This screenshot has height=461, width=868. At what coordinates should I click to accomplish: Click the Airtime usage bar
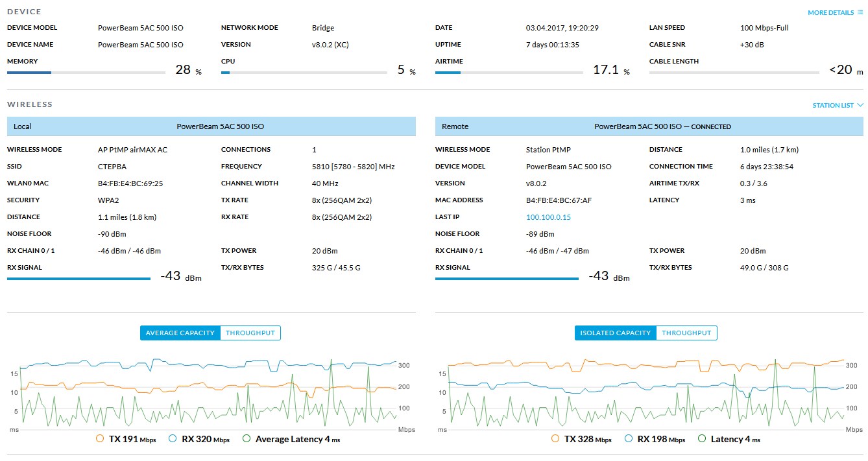coord(509,73)
